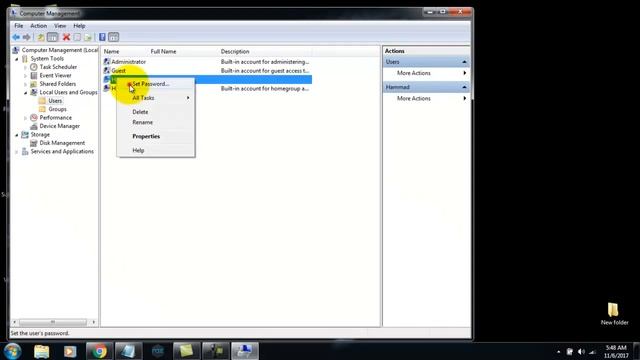
Task: Click 'Built-in account for homegroup a...' description
Action: pyautogui.click(x=264, y=89)
